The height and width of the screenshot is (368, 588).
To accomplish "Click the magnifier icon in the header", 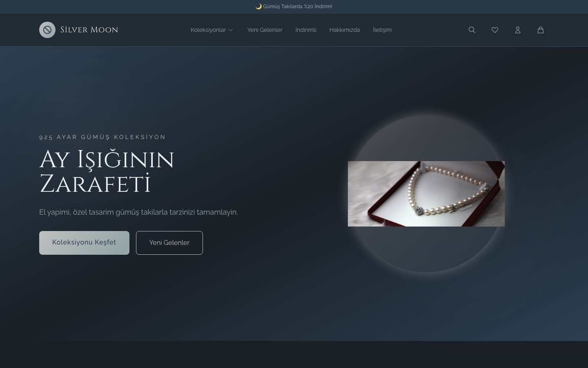I will pos(472,30).
